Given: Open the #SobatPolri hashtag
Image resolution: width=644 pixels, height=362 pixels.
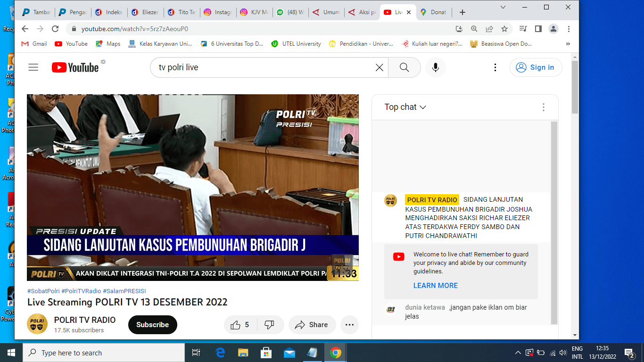Looking at the screenshot, I should (x=43, y=291).
